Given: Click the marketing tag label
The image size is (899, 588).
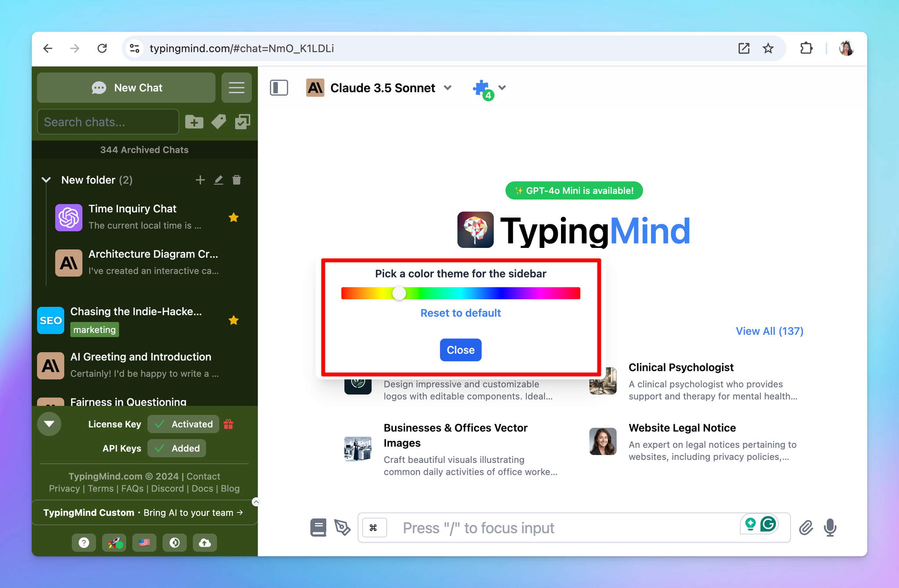Looking at the screenshot, I should coord(94,330).
